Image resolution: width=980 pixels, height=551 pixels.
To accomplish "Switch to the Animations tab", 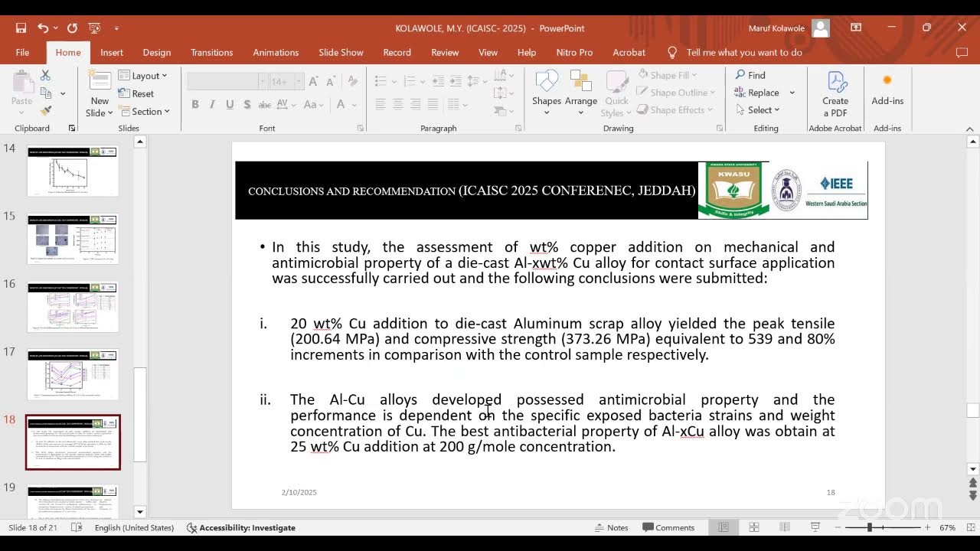I will pos(276,53).
